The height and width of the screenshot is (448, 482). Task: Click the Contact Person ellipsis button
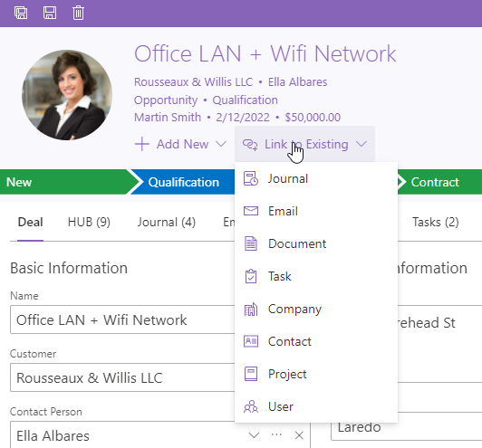pyautogui.click(x=276, y=434)
